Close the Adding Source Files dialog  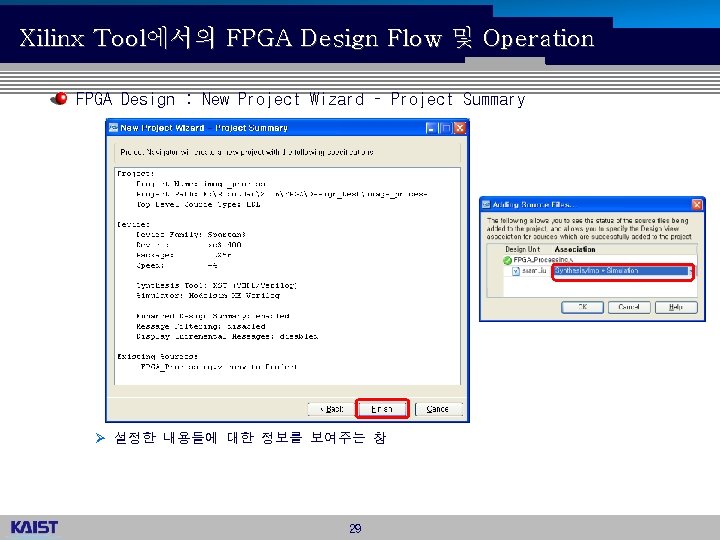[x=697, y=204]
